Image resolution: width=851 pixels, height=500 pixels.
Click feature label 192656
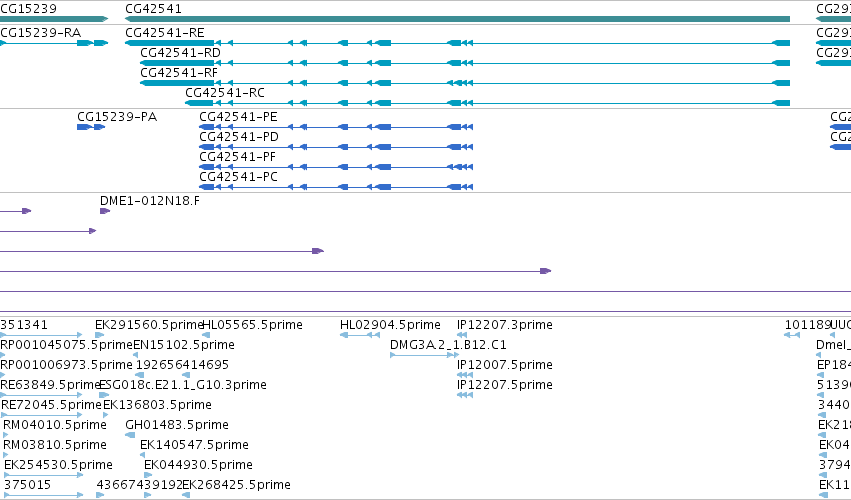tap(159, 365)
